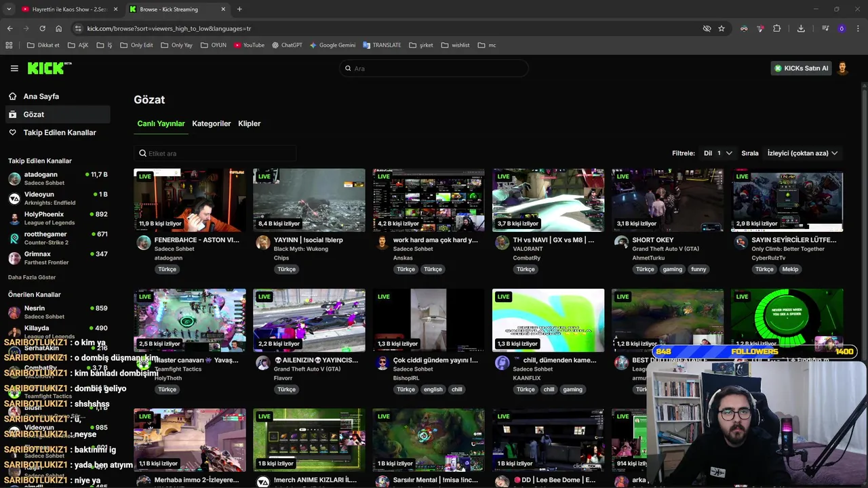The width and height of the screenshot is (868, 488).
Task: Focus the Ara search field in header
Action: click(x=434, y=68)
